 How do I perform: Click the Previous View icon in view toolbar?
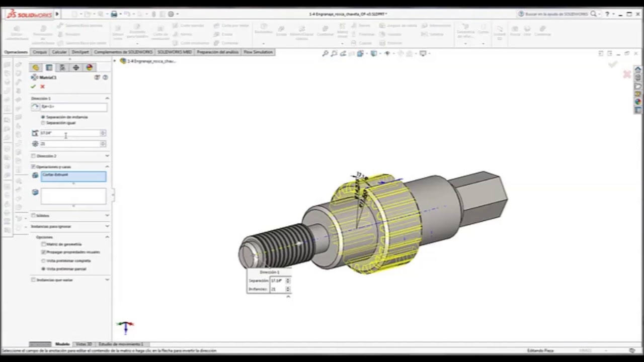[343, 53]
